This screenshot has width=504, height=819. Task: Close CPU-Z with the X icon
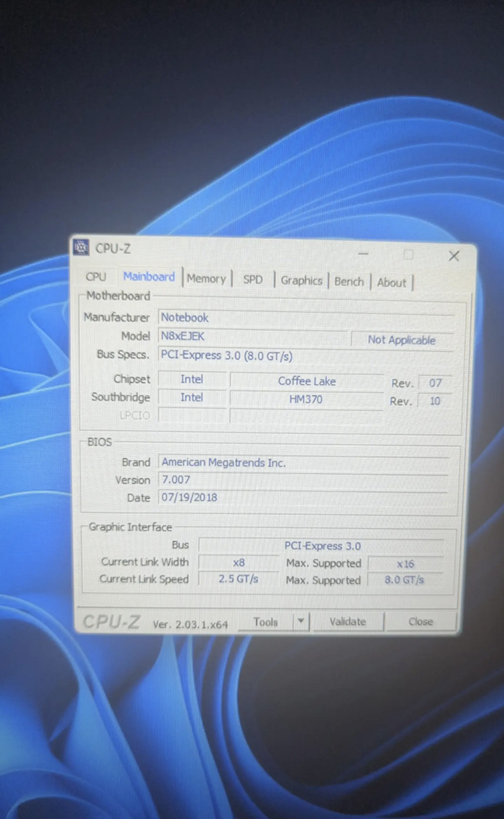point(454,256)
